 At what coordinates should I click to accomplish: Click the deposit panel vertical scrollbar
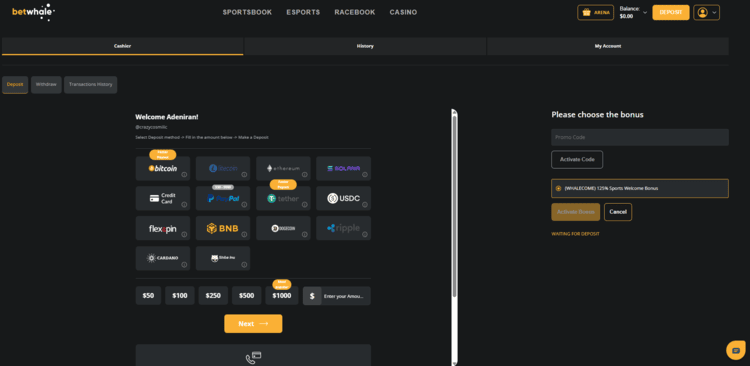(x=454, y=206)
